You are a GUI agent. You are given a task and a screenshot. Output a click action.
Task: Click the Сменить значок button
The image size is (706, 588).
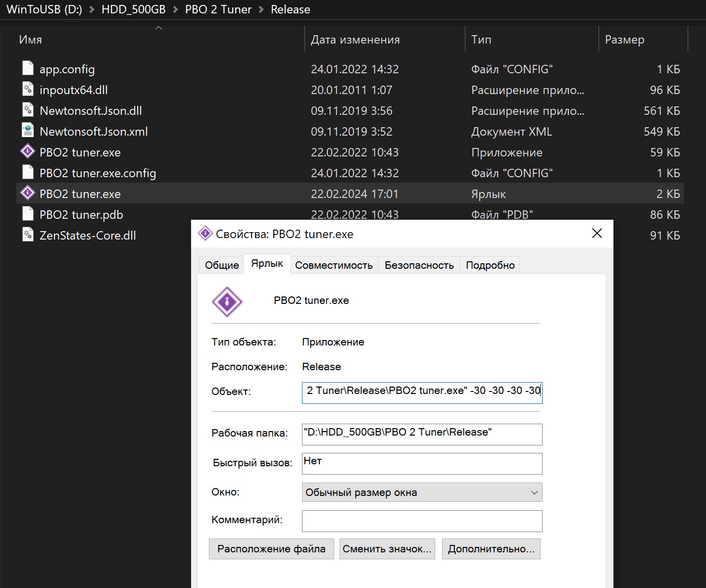[387, 549]
